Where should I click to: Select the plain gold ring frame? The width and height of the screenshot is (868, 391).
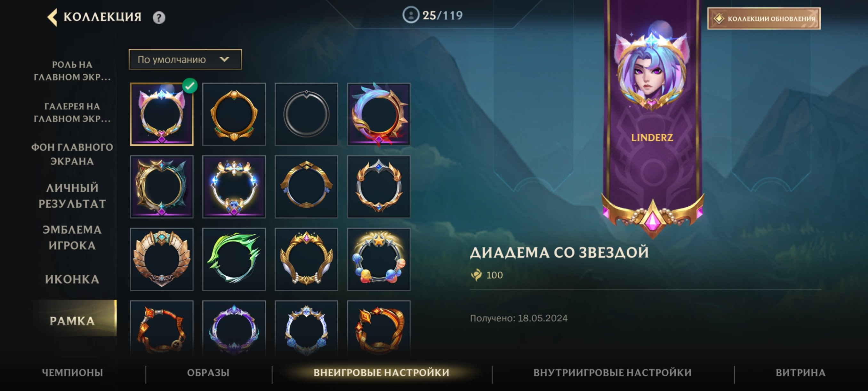(x=234, y=114)
